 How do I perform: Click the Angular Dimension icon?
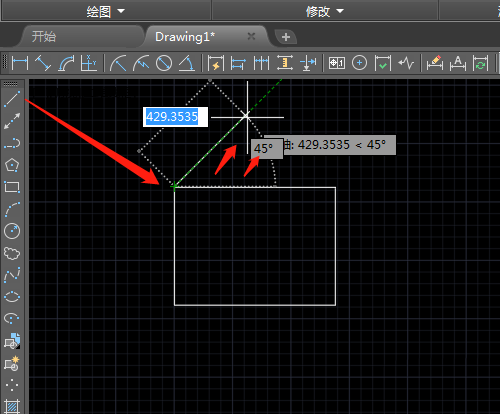coord(187,63)
